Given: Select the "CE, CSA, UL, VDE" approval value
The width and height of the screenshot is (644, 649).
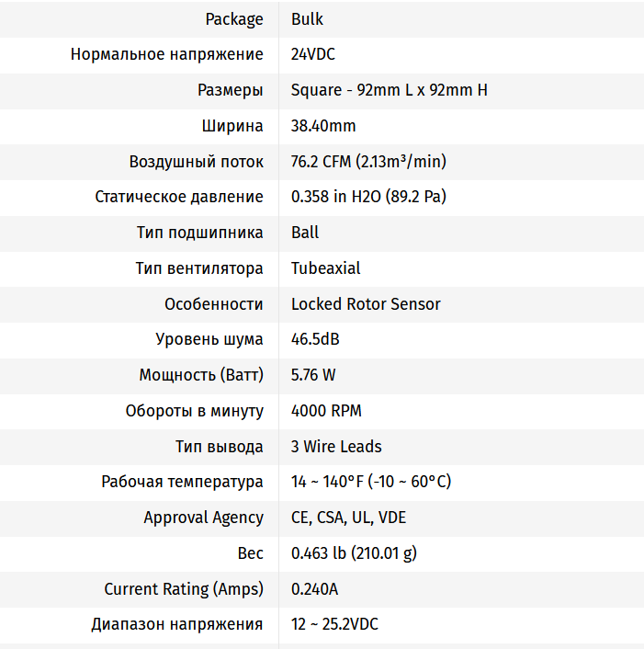Looking at the screenshot, I should 348,518.
